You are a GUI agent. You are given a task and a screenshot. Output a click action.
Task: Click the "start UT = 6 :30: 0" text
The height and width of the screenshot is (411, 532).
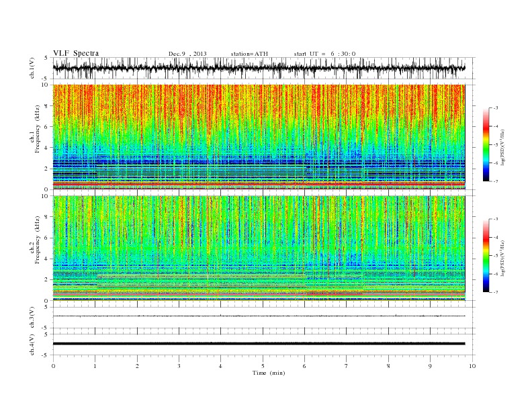pyautogui.click(x=324, y=54)
